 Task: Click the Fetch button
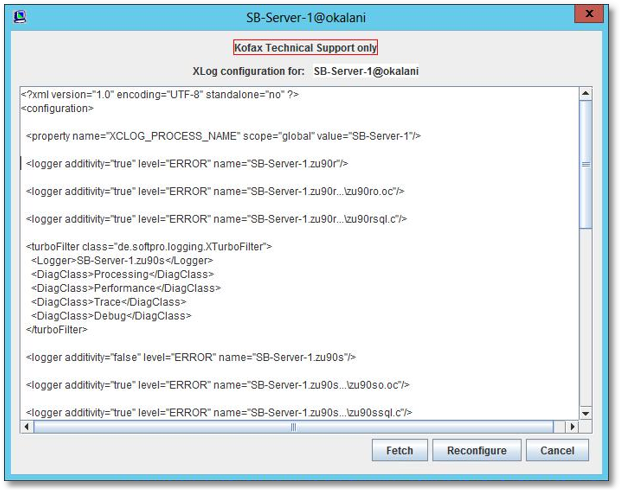click(400, 450)
